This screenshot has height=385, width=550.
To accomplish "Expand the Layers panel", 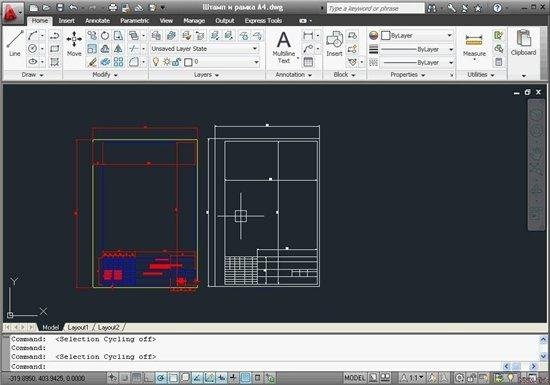I will click(x=206, y=75).
